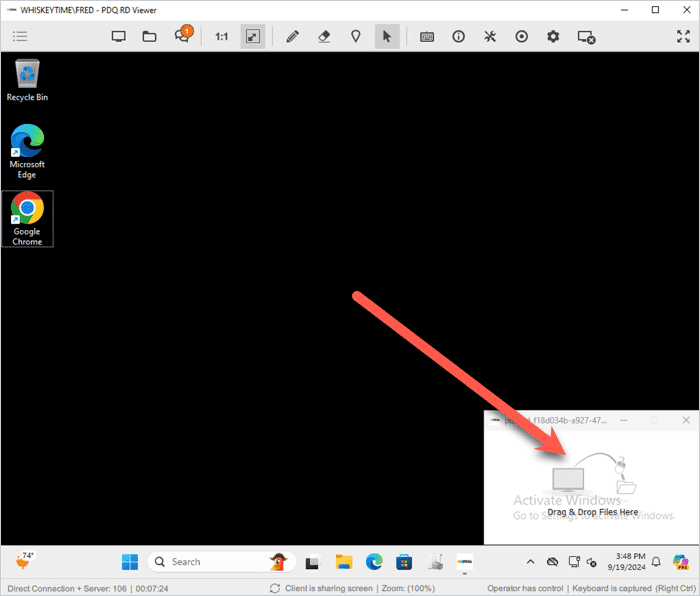700x596 pixels.
Task: Expand the system tray hidden icons chevron
Action: tap(530, 562)
